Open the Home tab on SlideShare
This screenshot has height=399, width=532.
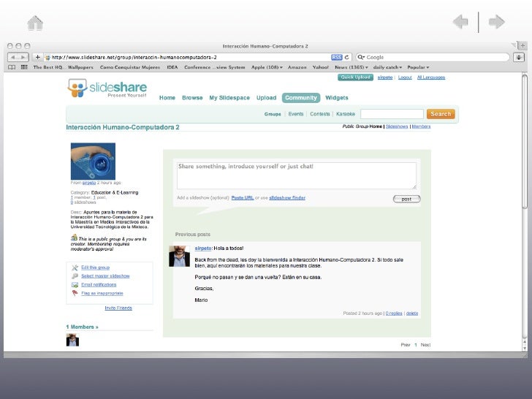pyautogui.click(x=167, y=98)
